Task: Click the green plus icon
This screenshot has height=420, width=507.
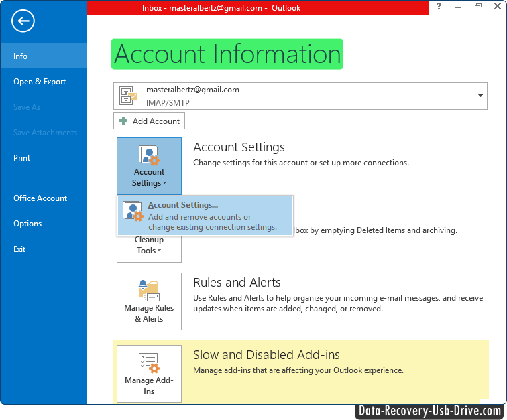Action: (x=123, y=121)
